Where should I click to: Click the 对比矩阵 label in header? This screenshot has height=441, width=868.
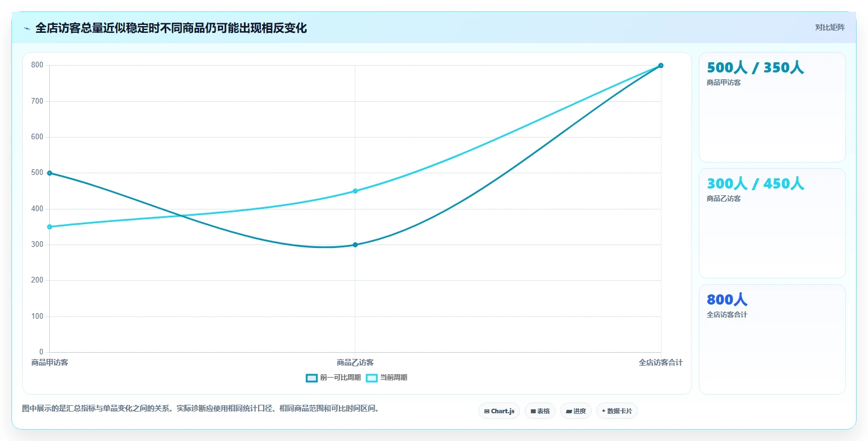[830, 27]
